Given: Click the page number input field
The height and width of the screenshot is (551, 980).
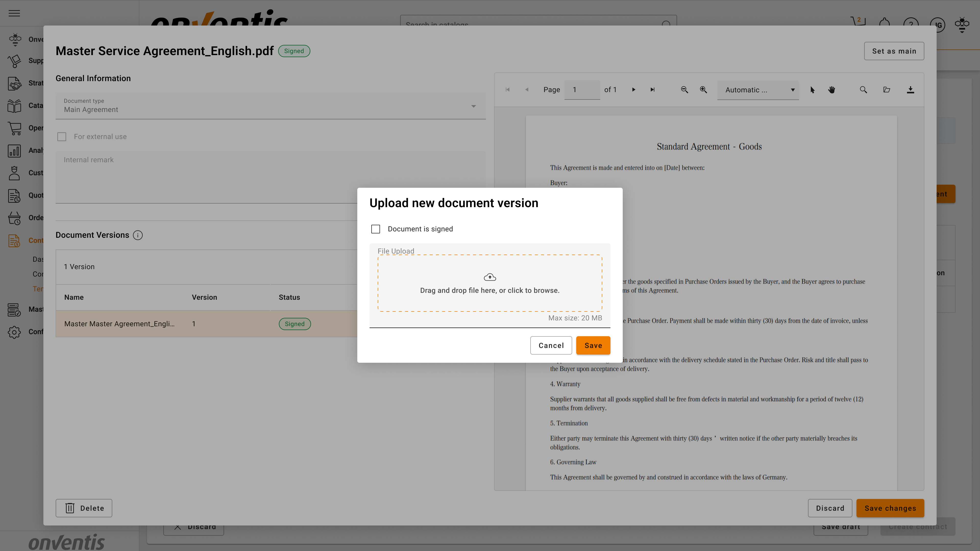Looking at the screenshot, I should (582, 90).
